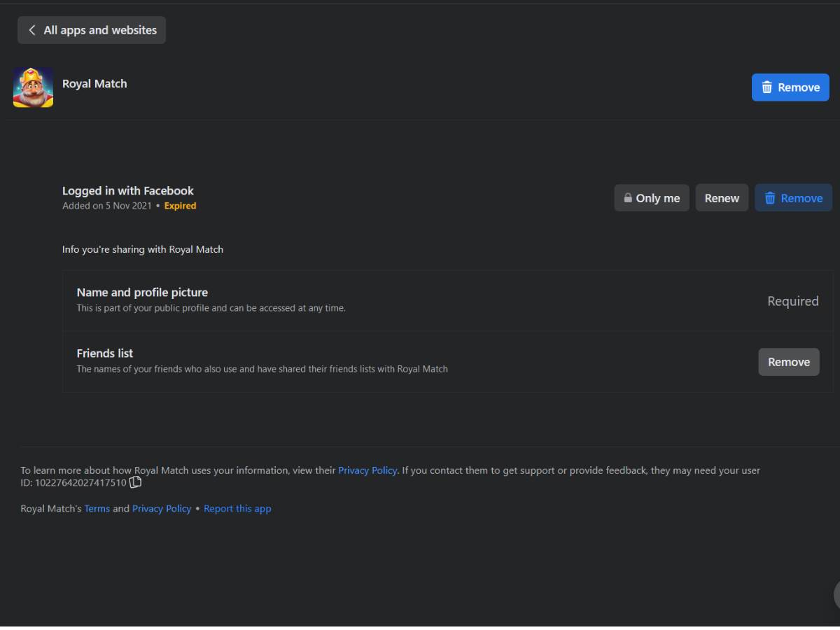Click the Logged in with Facebook heading
Screen dimensions: 840x630
pos(127,190)
